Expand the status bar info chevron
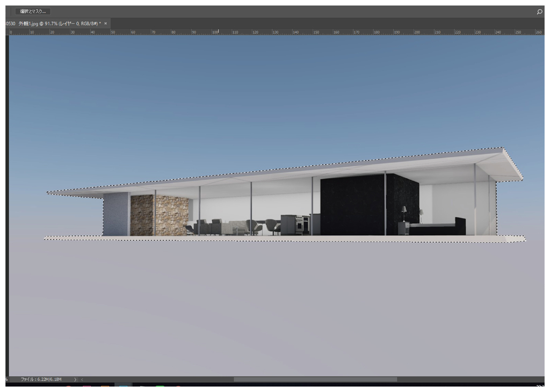 click(x=75, y=379)
